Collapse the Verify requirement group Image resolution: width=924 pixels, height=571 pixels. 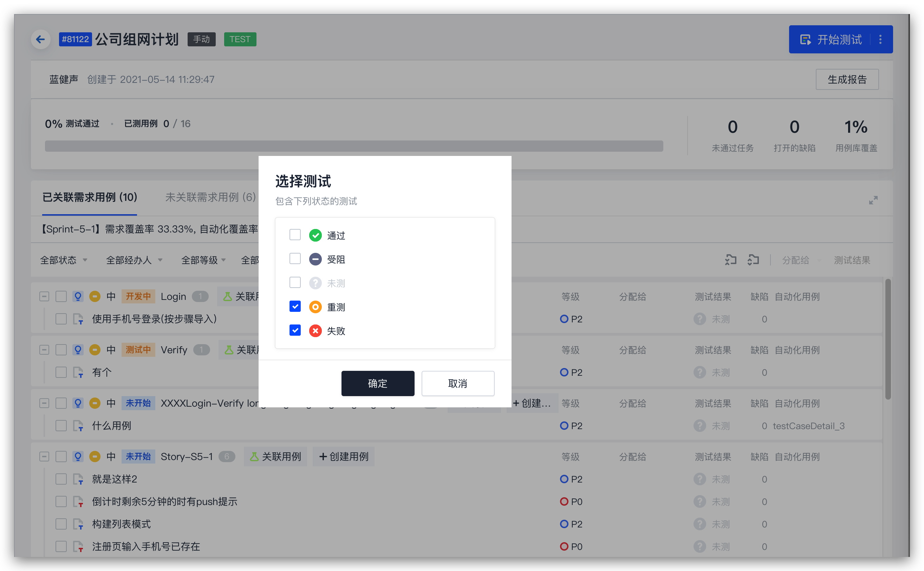[x=44, y=350]
